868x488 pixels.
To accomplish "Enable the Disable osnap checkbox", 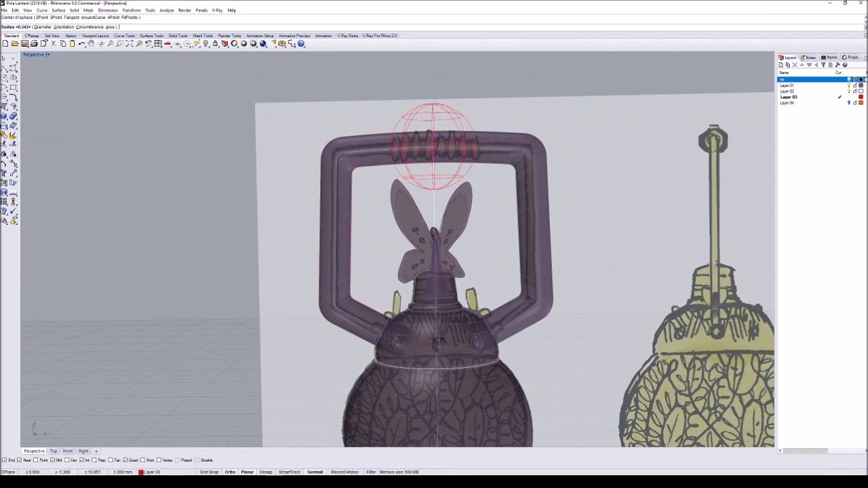I will tap(197, 460).
